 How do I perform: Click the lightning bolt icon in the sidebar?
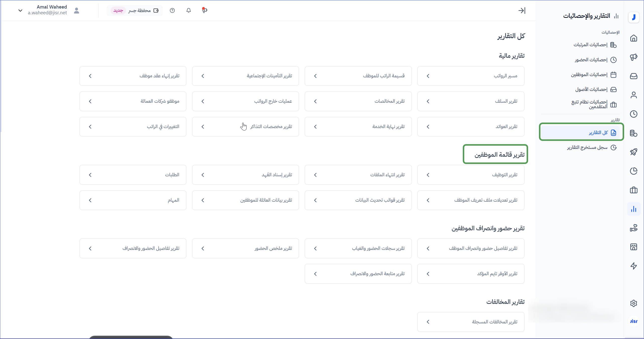coord(633,266)
